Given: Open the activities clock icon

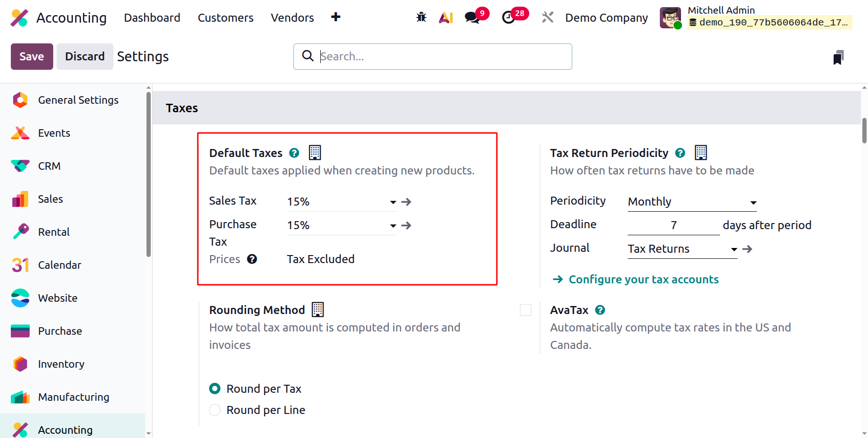Looking at the screenshot, I should pos(509,17).
